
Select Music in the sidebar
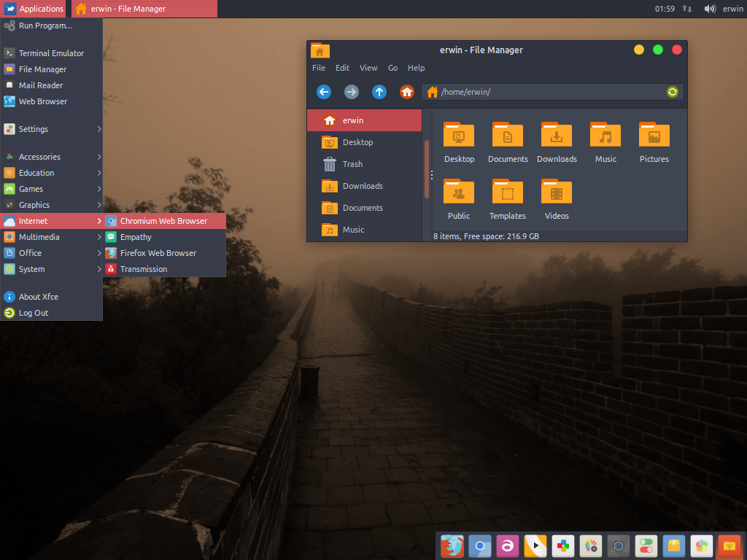click(x=365, y=230)
